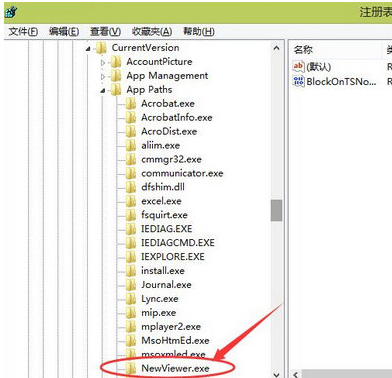Screen dimensions: 392x378
Task: Open the 收藏夹(A) menu
Action: tap(152, 32)
